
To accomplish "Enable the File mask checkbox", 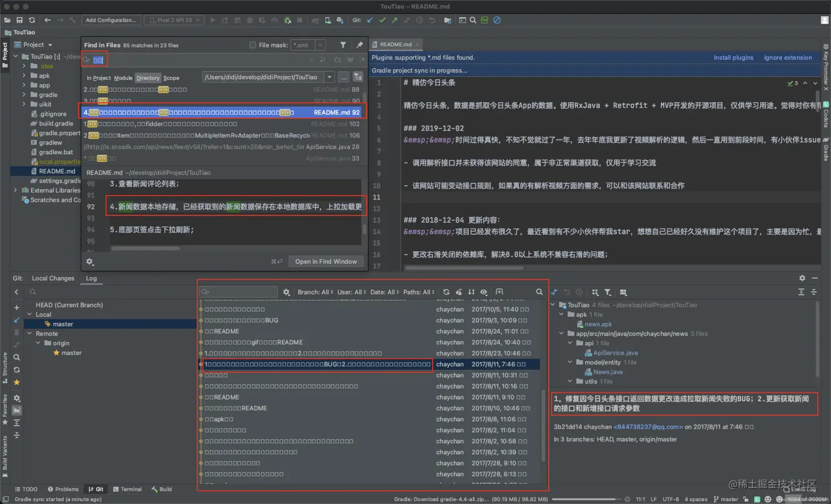I will (253, 45).
